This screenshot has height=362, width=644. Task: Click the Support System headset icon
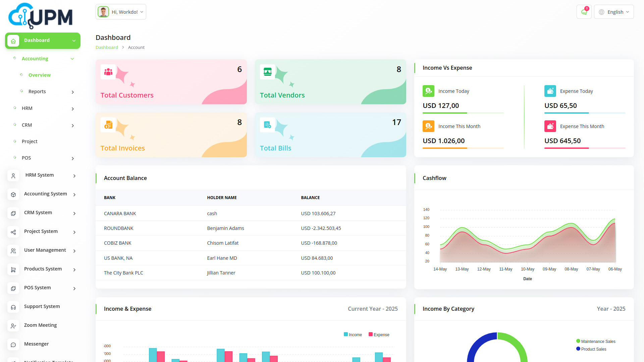13,307
